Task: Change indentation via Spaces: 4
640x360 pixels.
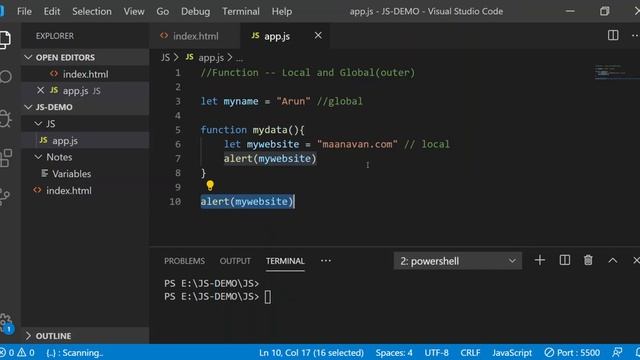Action: pyautogui.click(x=394, y=353)
